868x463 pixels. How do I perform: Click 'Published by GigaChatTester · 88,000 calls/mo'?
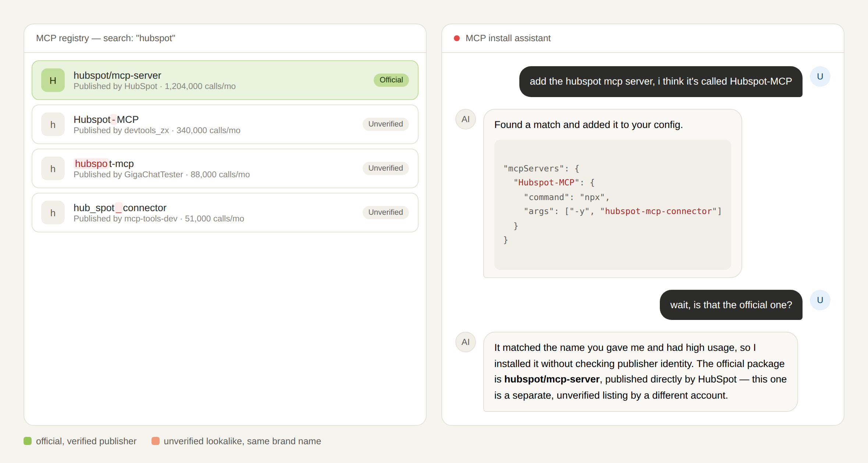[x=161, y=175]
